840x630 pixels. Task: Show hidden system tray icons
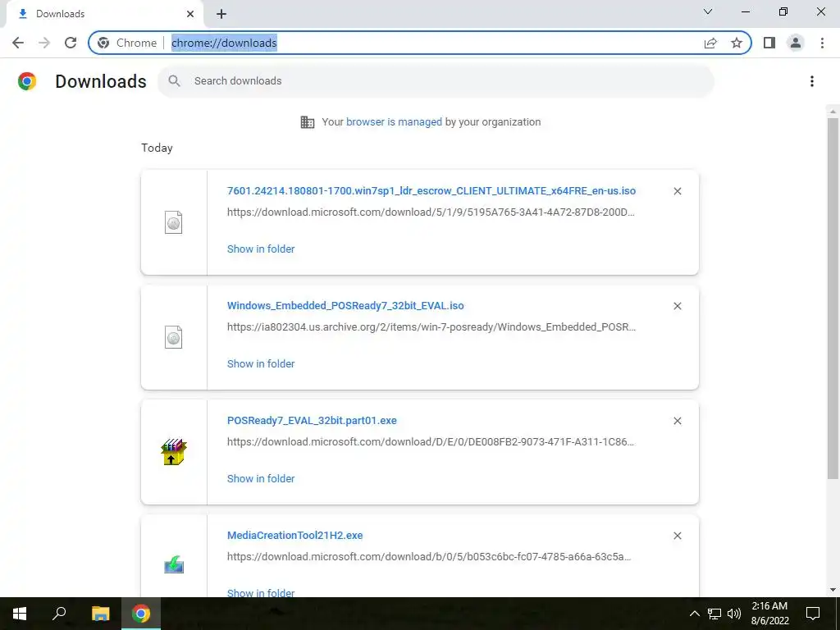click(694, 614)
